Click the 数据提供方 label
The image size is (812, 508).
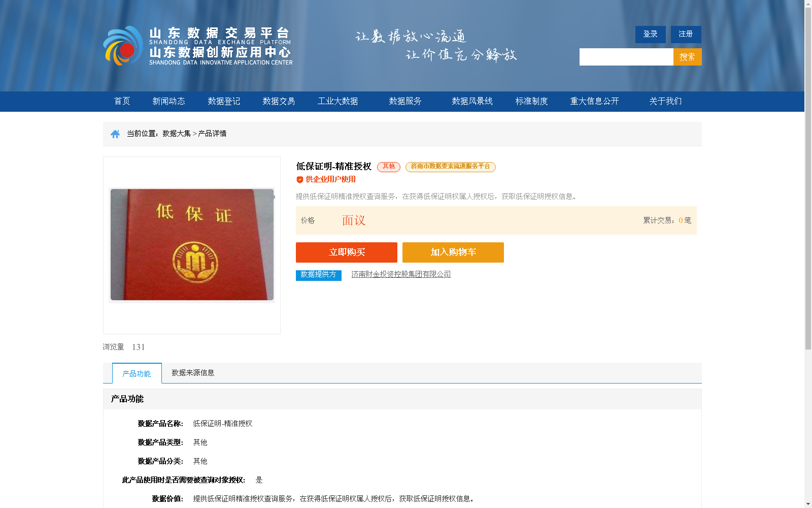319,275
